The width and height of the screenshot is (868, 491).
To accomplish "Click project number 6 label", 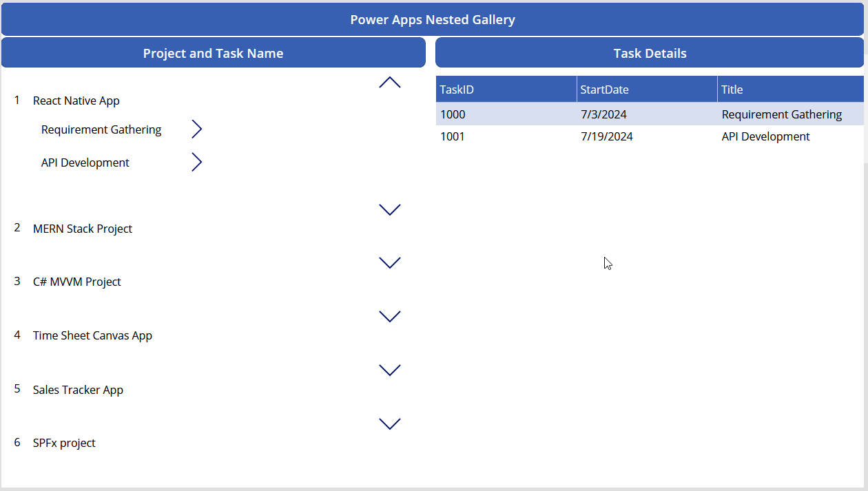I will coord(17,442).
